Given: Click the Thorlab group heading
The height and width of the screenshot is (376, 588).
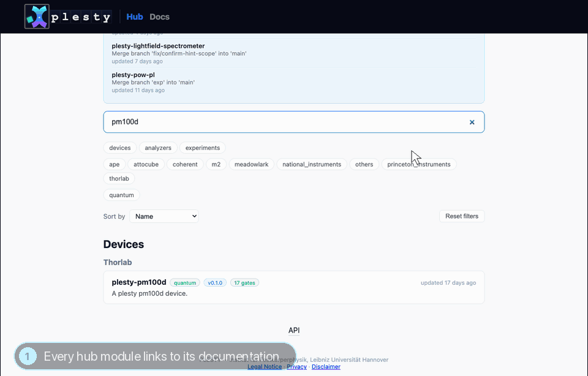Looking at the screenshot, I should (118, 263).
